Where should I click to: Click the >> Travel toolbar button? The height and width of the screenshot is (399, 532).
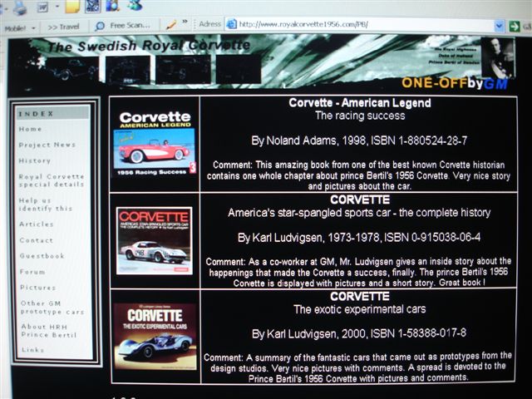63,27
